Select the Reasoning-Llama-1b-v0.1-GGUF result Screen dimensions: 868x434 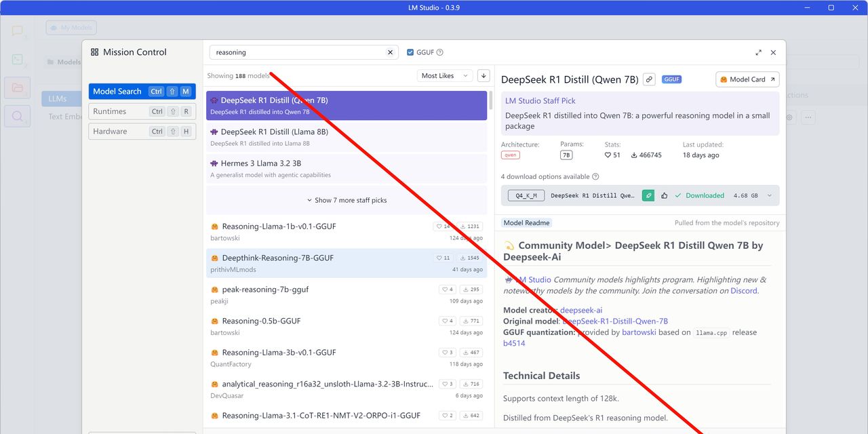click(347, 232)
